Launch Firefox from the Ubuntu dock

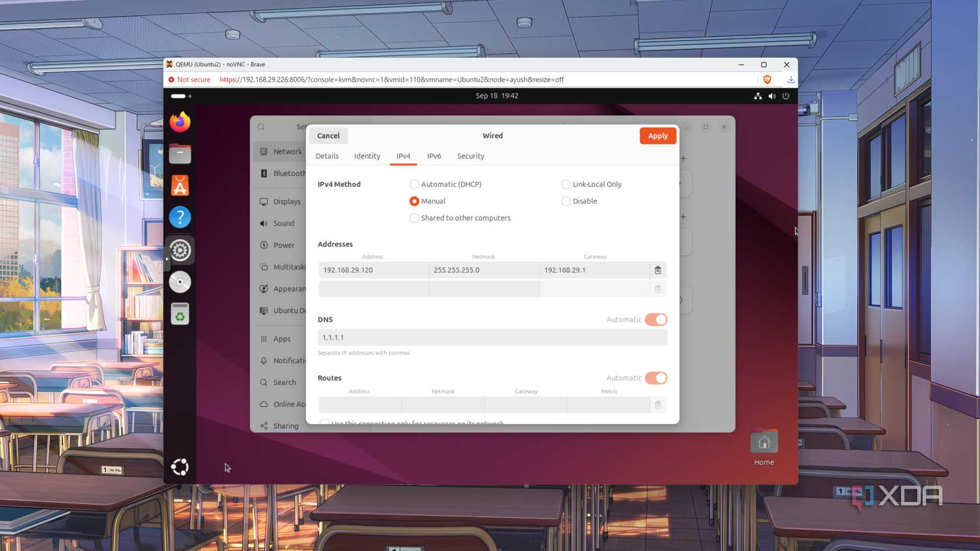point(179,122)
